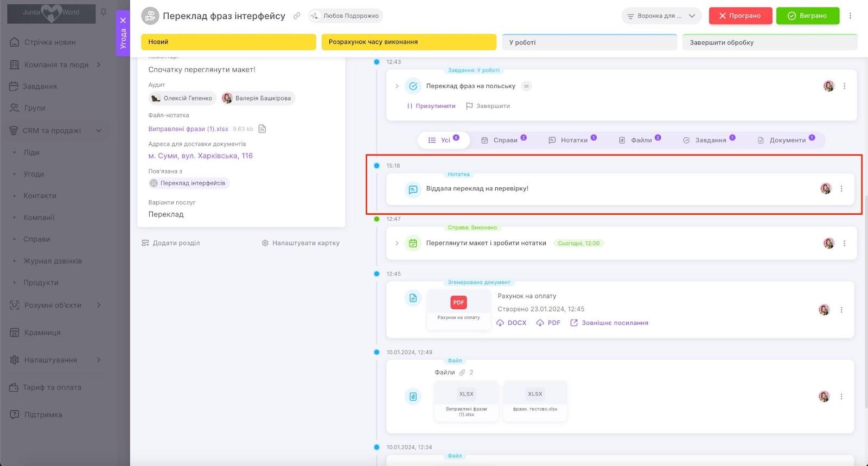Switch to Справи timeline tab
This screenshot has width=868, height=466.
(x=504, y=140)
